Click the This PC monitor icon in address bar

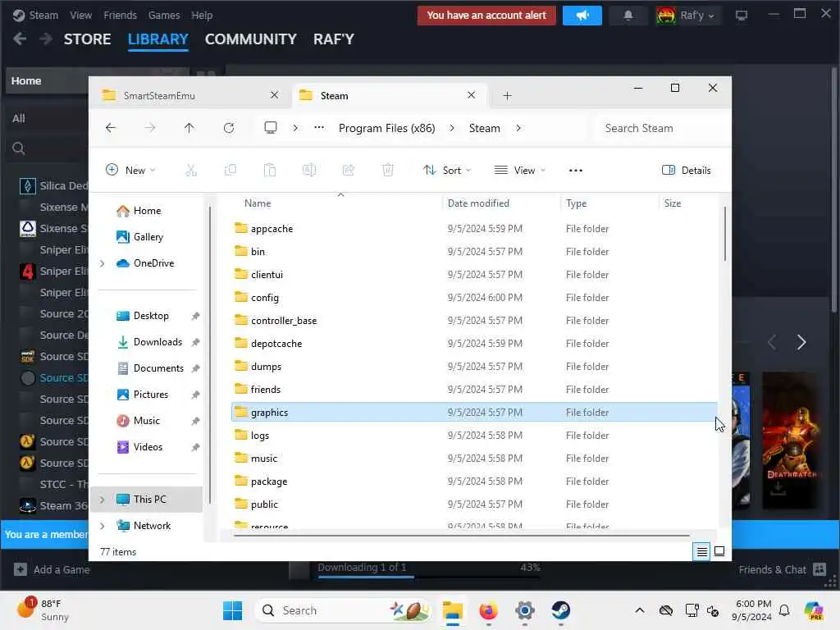tap(271, 127)
